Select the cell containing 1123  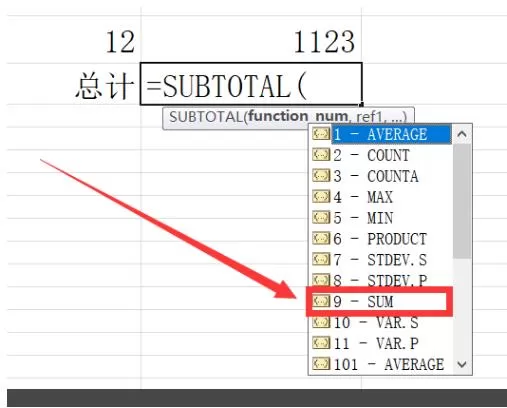point(251,39)
